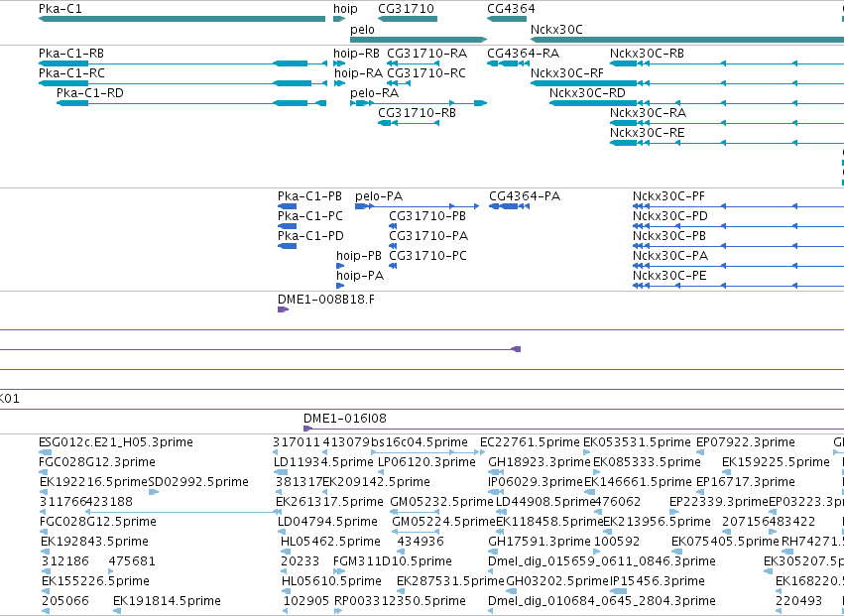Click the Nckx30C gene label
844x616 pixels.
pos(556,29)
